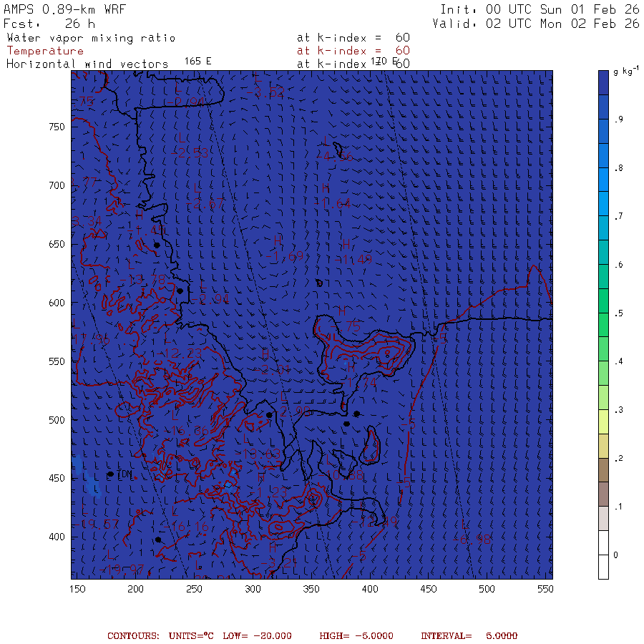Click the "-2.67" temperature low value

pyautogui.click(x=205, y=204)
